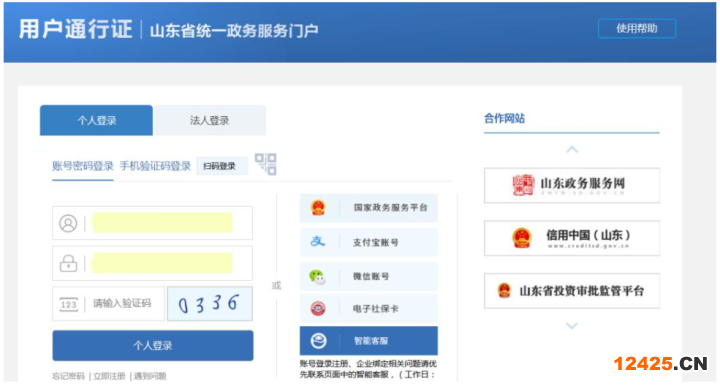Click the 山东政务服务网 red seal logo
This screenshot has height=386, width=720.
click(x=523, y=185)
